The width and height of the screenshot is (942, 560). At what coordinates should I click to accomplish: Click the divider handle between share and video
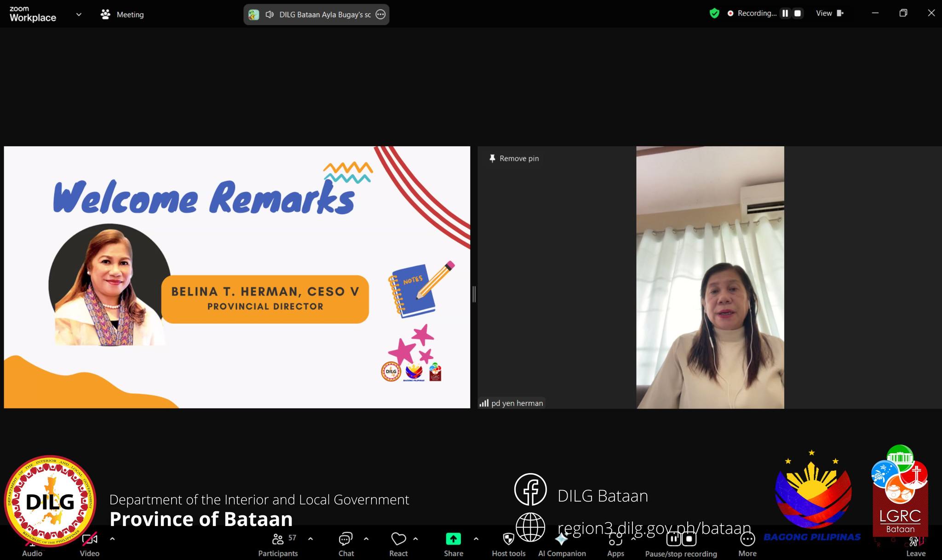coord(474,294)
